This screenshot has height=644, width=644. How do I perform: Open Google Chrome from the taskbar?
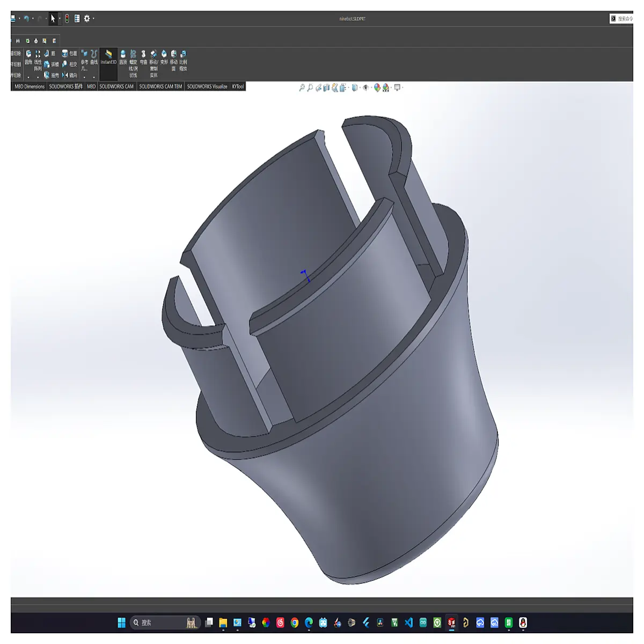coord(295,623)
